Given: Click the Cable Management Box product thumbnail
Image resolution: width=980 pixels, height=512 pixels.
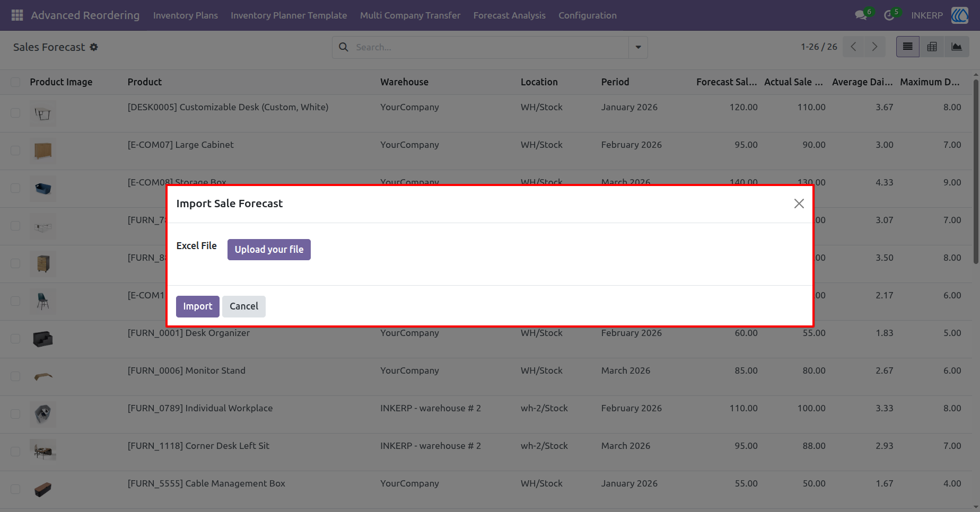Looking at the screenshot, I should 43,490.
